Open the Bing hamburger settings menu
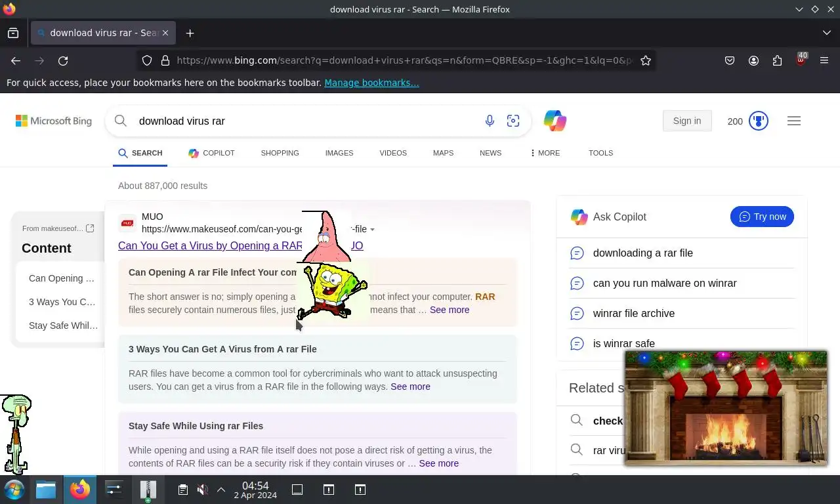The image size is (840, 504). (x=794, y=121)
